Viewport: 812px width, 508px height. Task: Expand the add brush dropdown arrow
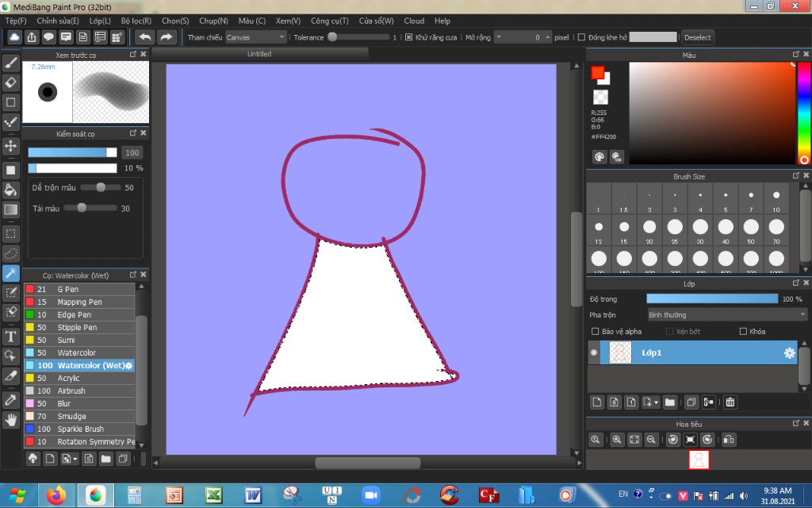click(75, 459)
